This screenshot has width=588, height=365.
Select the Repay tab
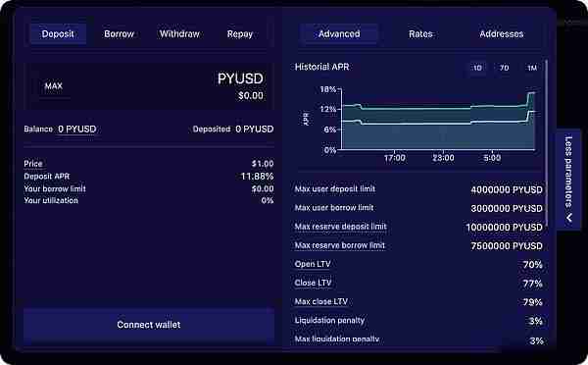click(x=240, y=34)
